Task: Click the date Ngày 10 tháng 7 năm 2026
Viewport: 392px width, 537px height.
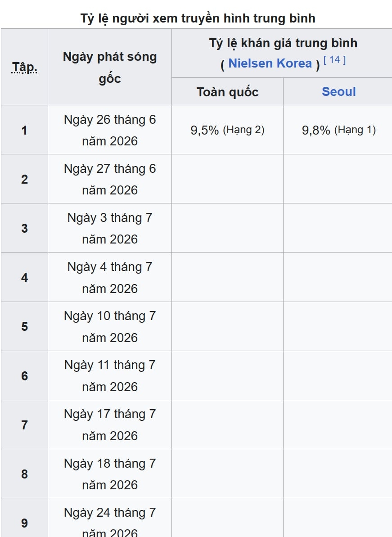Action: (x=109, y=326)
